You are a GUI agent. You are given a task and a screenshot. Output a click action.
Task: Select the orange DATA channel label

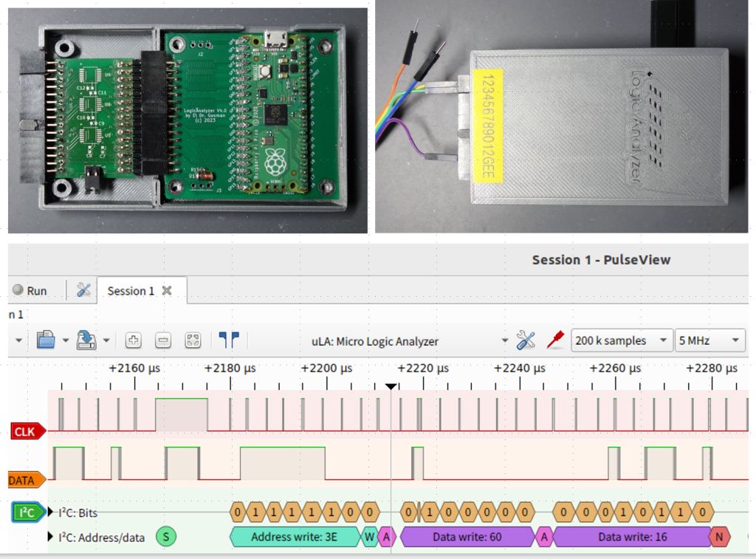click(27, 481)
